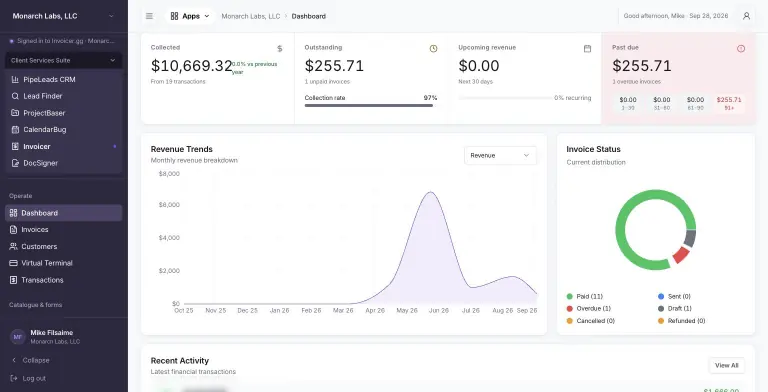Go to Customers page

[x=64, y=246]
